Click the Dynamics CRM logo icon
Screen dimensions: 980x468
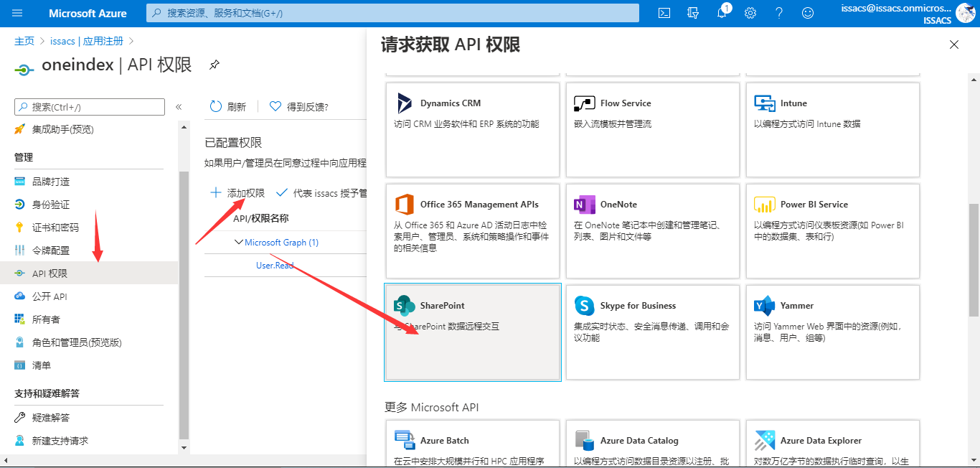(405, 103)
